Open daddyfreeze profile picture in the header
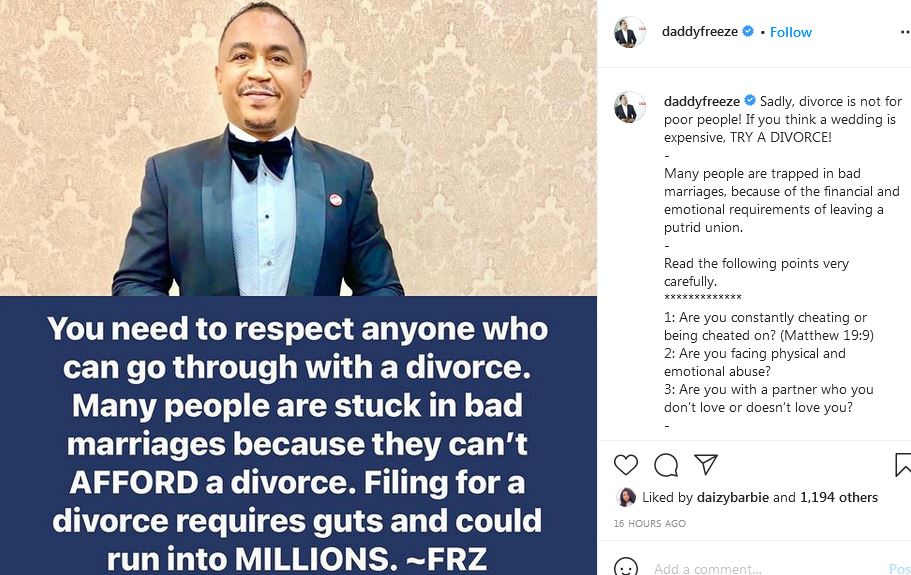Viewport: 911px width, 575px height. pos(630,33)
